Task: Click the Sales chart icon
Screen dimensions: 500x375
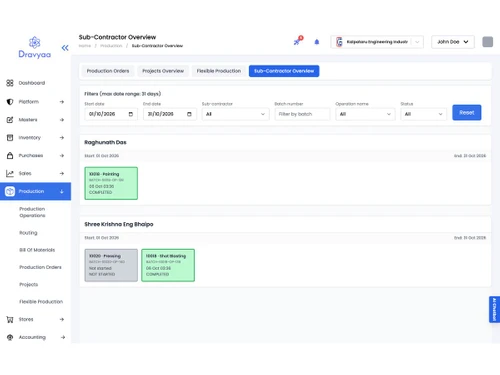Action: pyautogui.click(x=10, y=173)
